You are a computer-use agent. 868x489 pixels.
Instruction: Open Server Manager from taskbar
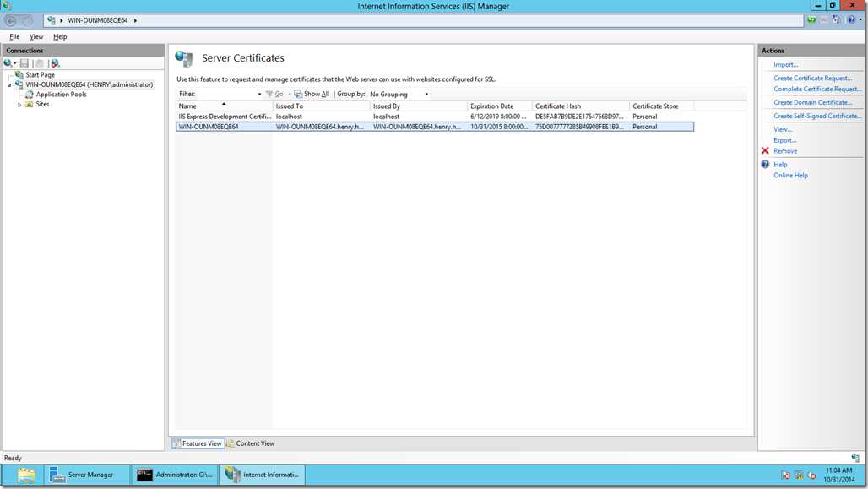(81, 475)
